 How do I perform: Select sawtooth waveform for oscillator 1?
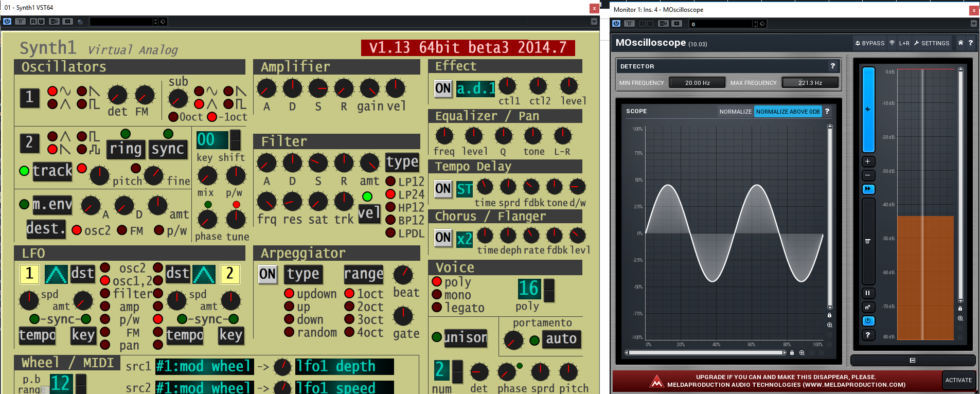(82, 92)
